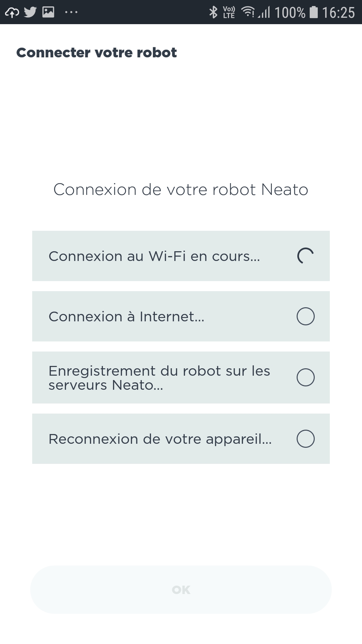Tap the cloud upload notification icon
362x644 pixels.
coord(12,12)
